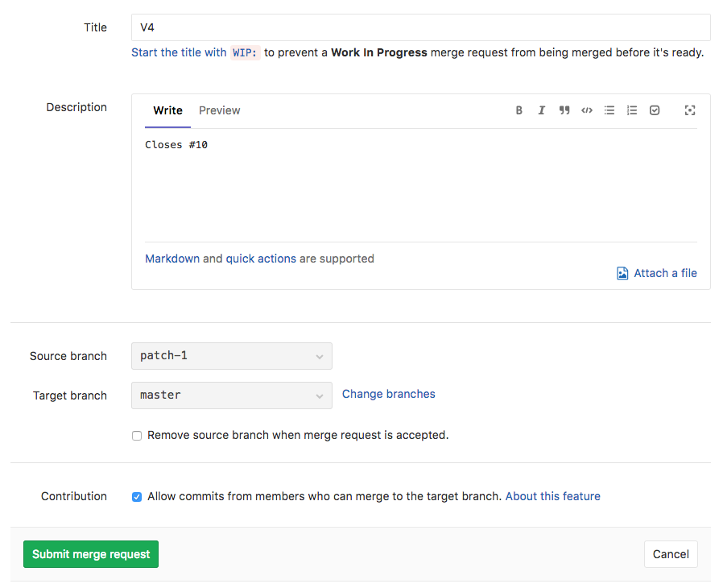Disable commits from members who can merge
The image size is (723, 588).
pos(137,496)
